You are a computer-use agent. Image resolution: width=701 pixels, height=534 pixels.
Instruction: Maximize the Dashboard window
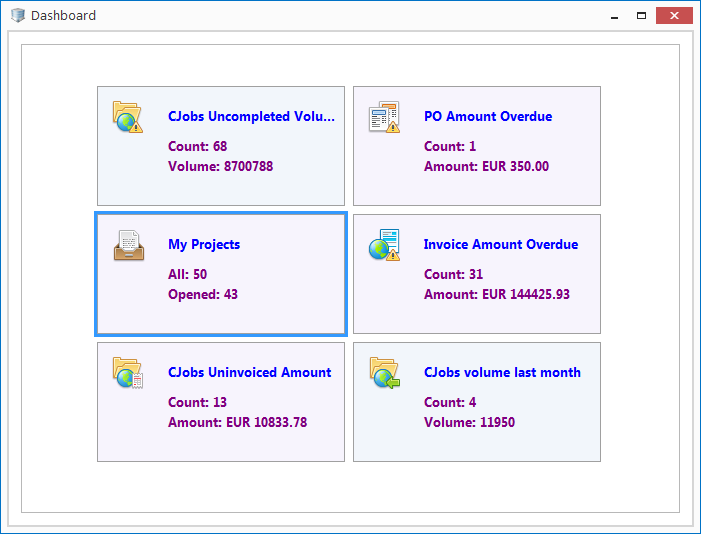click(642, 16)
